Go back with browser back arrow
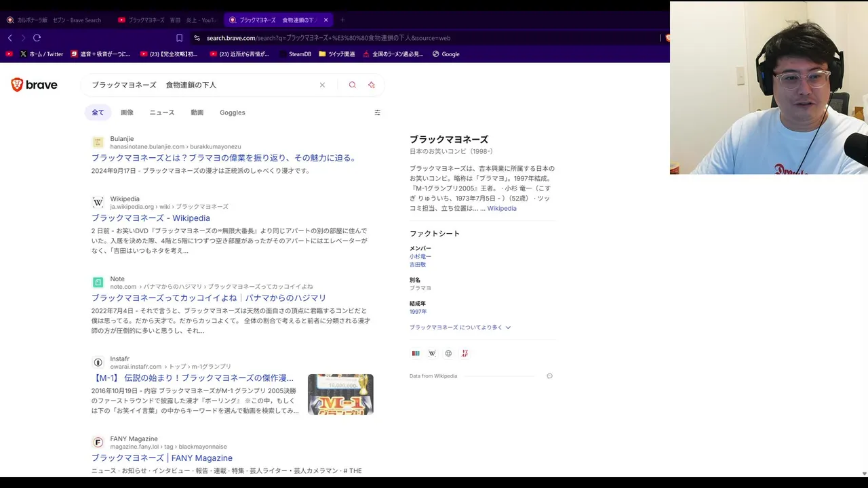The height and width of the screenshot is (488, 868). click(x=9, y=38)
